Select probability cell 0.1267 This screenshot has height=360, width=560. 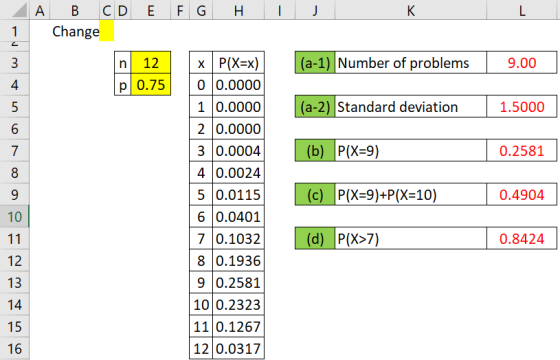[x=239, y=327]
